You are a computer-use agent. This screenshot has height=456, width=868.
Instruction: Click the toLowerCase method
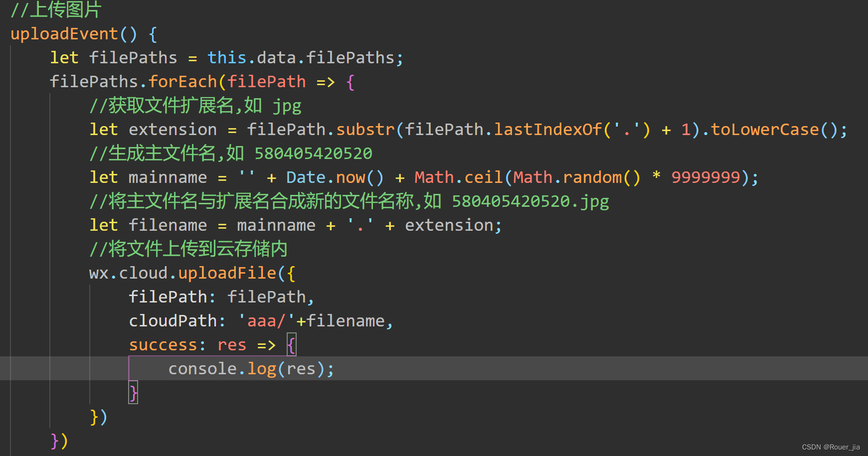point(765,130)
